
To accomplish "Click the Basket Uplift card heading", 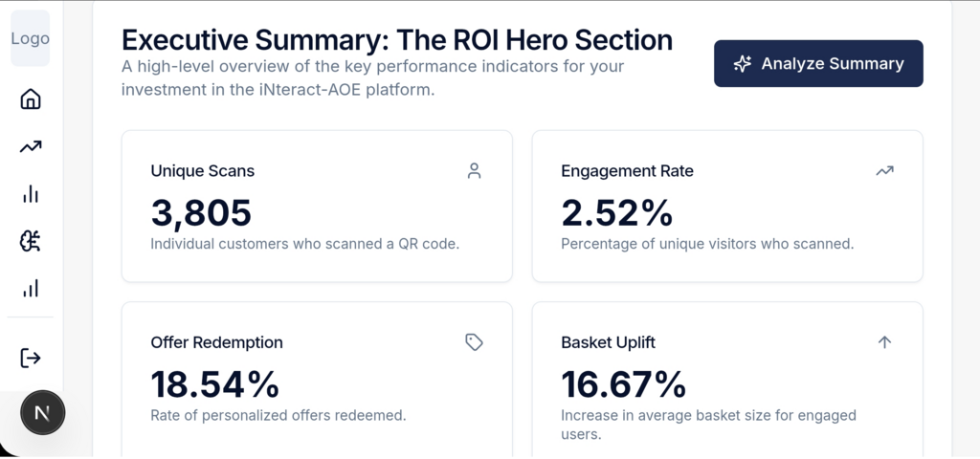I will 608,342.
